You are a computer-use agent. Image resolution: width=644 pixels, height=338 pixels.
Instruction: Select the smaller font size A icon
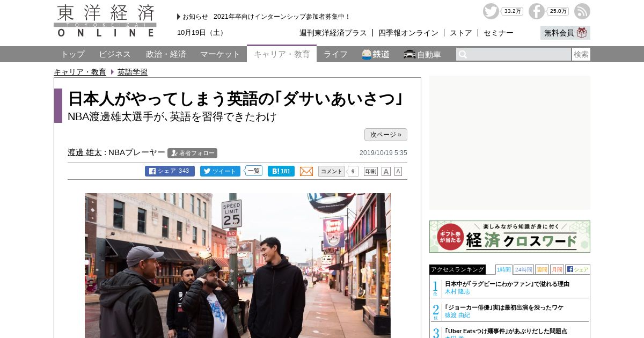[398, 171]
